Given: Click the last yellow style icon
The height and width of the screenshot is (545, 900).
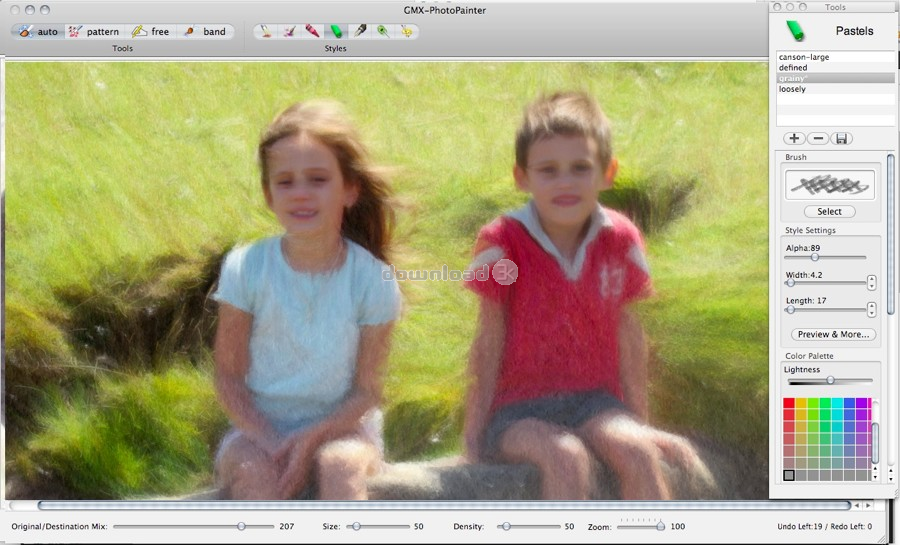Looking at the screenshot, I should click(406, 32).
